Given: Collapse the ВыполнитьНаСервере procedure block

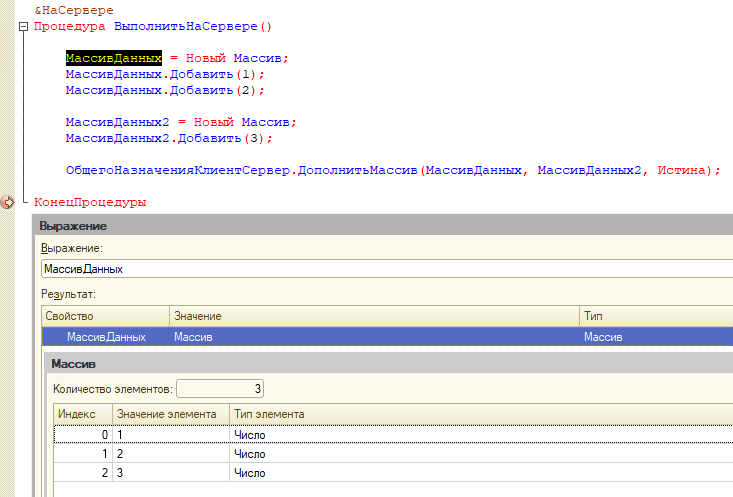Looking at the screenshot, I should click(x=23, y=27).
